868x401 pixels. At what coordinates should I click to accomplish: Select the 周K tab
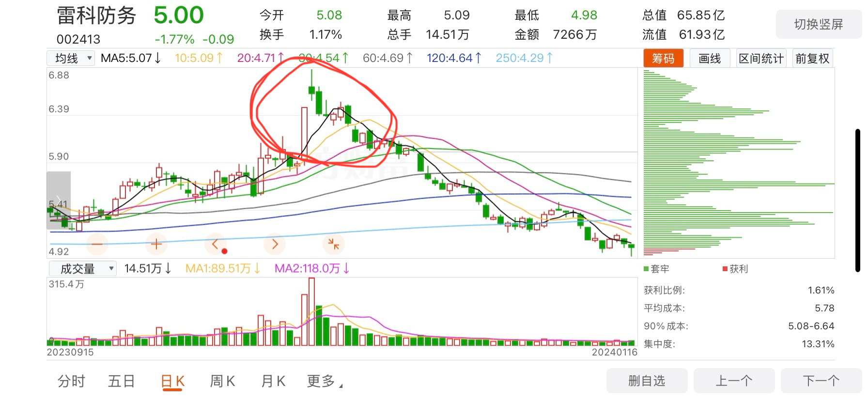coord(222,381)
